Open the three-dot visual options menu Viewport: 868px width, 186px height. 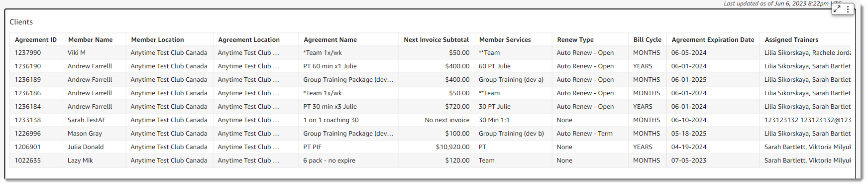848,9
